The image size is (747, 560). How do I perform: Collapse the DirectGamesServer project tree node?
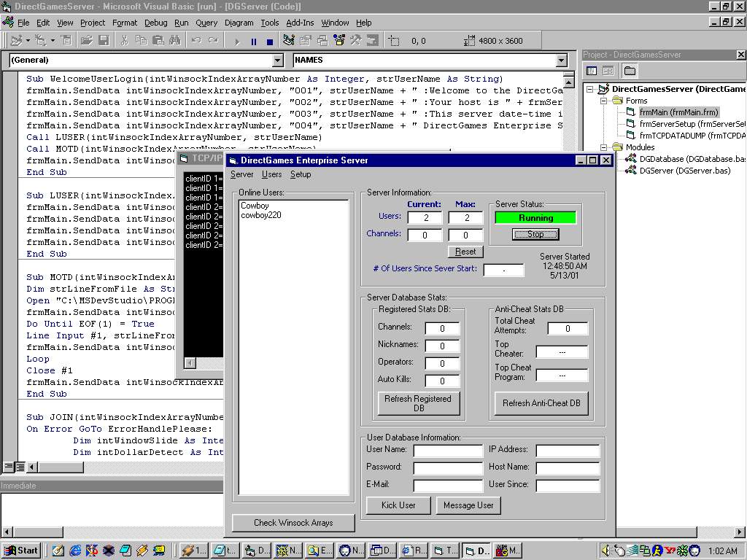(x=589, y=89)
